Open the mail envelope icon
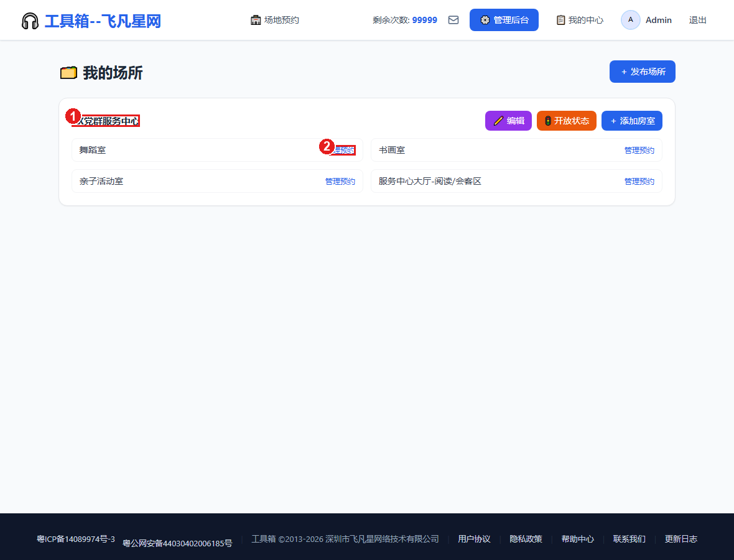 coord(453,20)
